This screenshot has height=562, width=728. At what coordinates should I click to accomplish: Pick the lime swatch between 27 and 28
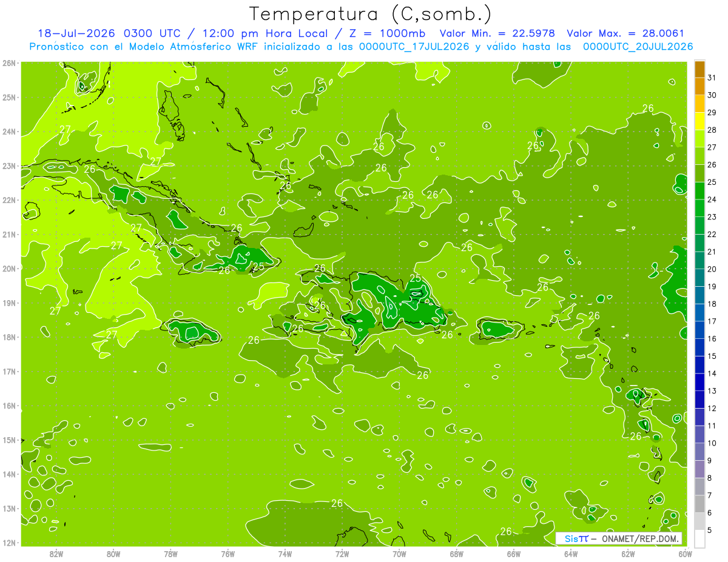point(699,139)
